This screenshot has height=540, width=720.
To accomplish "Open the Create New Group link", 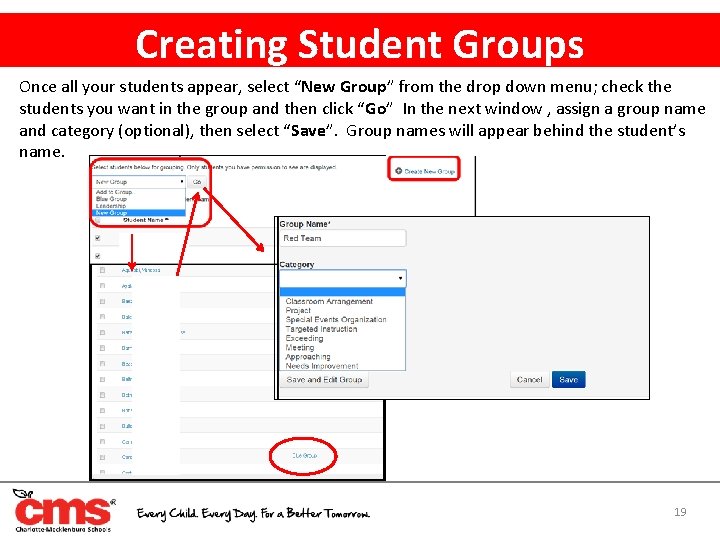I will coord(429,171).
